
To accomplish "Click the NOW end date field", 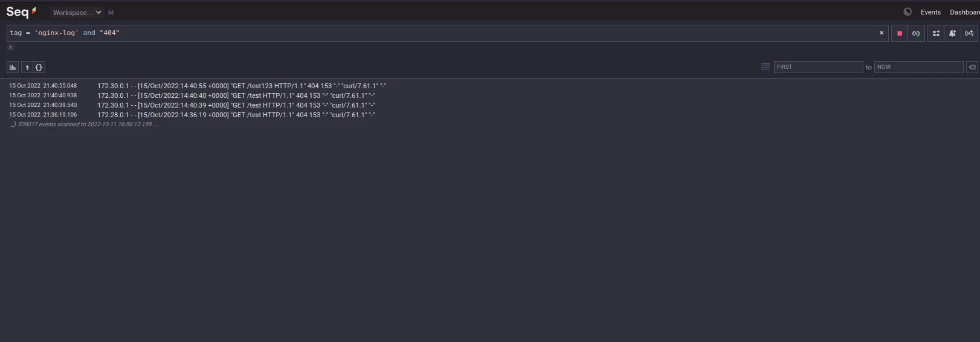I will pyautogui.click(x=918, y=67).
